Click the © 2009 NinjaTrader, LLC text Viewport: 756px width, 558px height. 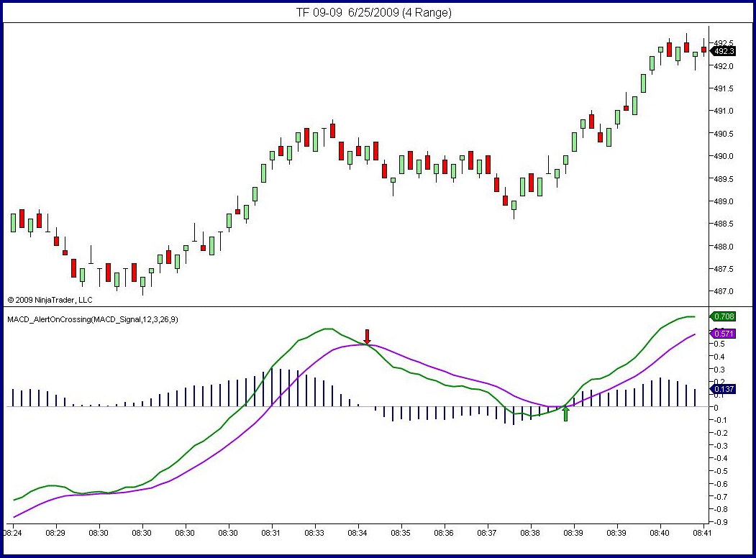[x=50, y=299]
